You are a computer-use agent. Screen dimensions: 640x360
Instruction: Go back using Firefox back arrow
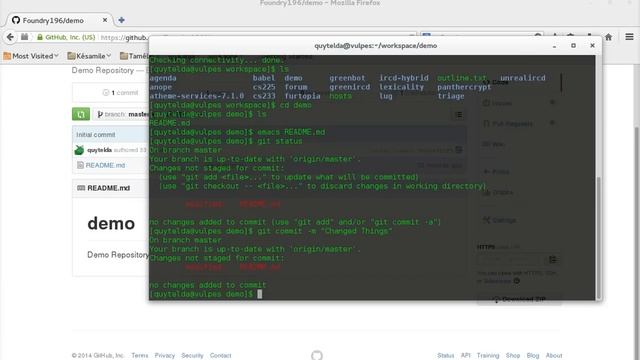tap(10, 37)
